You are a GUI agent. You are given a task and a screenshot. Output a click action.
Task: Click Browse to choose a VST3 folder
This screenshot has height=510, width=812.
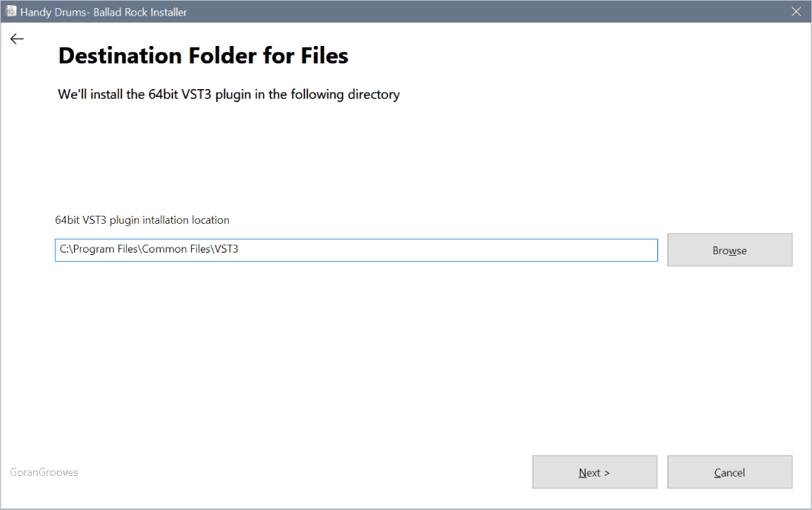(x=730, y=250)
